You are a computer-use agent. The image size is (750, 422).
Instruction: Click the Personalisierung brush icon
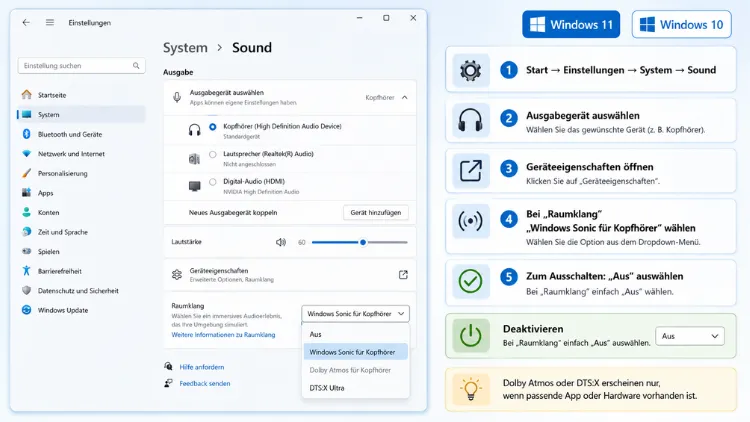(27, 173)
